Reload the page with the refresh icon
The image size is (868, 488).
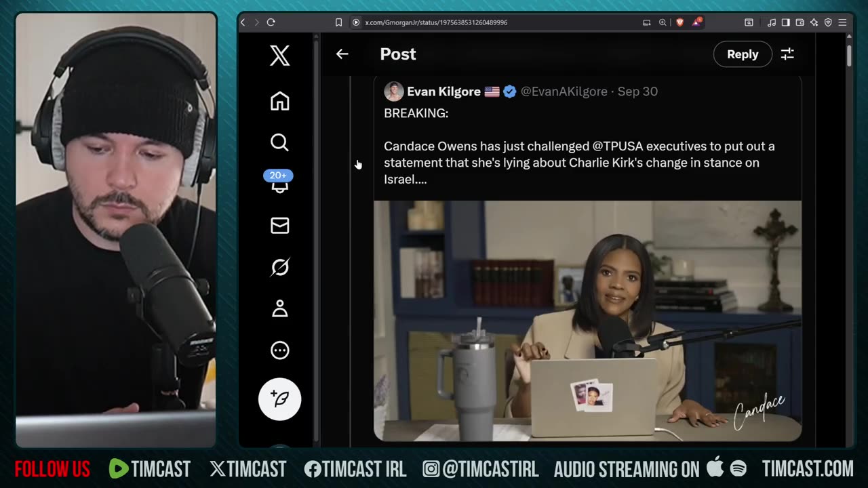point(271,22)
